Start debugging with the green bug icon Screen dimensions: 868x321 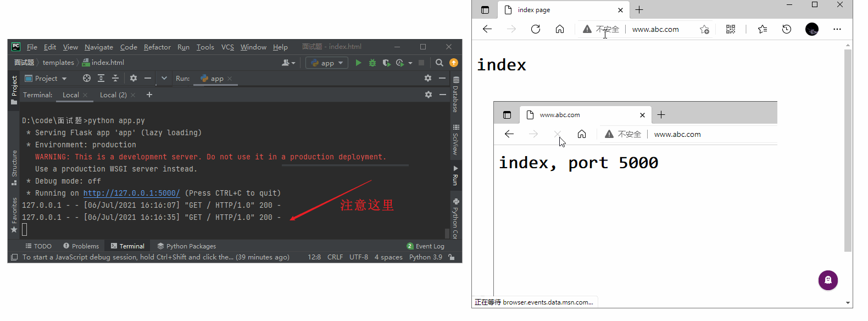point(372,63)
